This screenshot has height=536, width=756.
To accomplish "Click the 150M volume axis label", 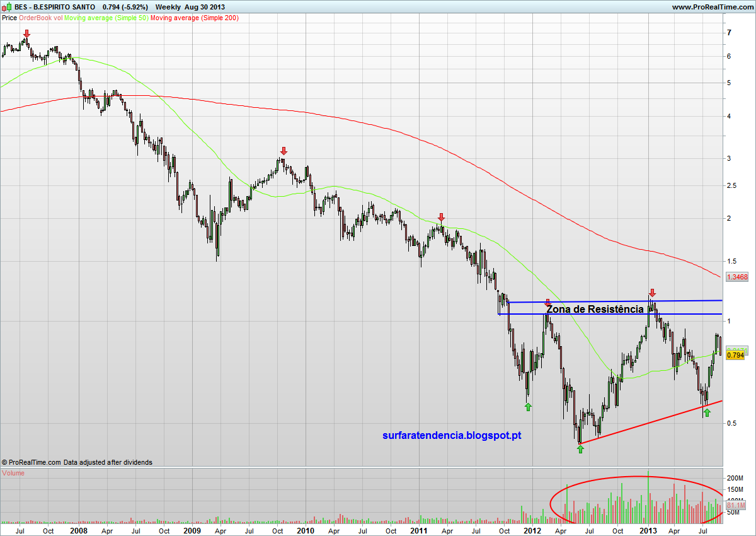I will [x=736, y=490].
